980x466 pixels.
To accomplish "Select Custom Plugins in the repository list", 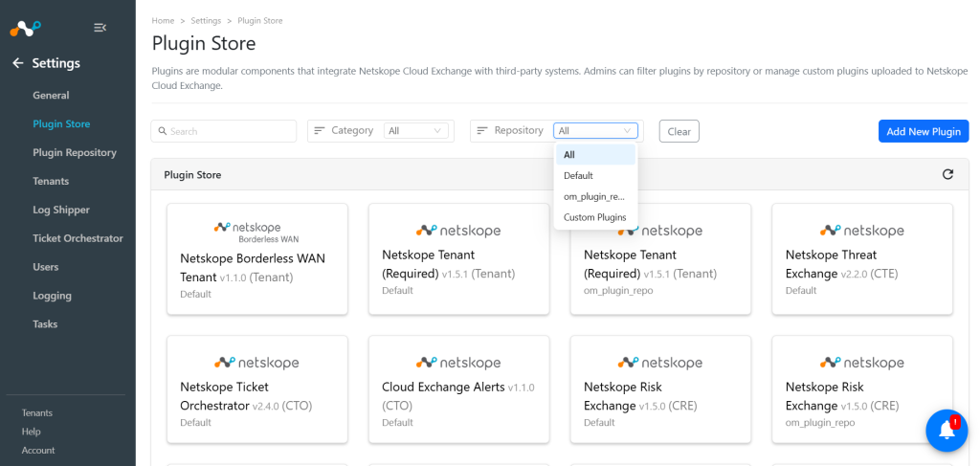I will coord(595,217).
